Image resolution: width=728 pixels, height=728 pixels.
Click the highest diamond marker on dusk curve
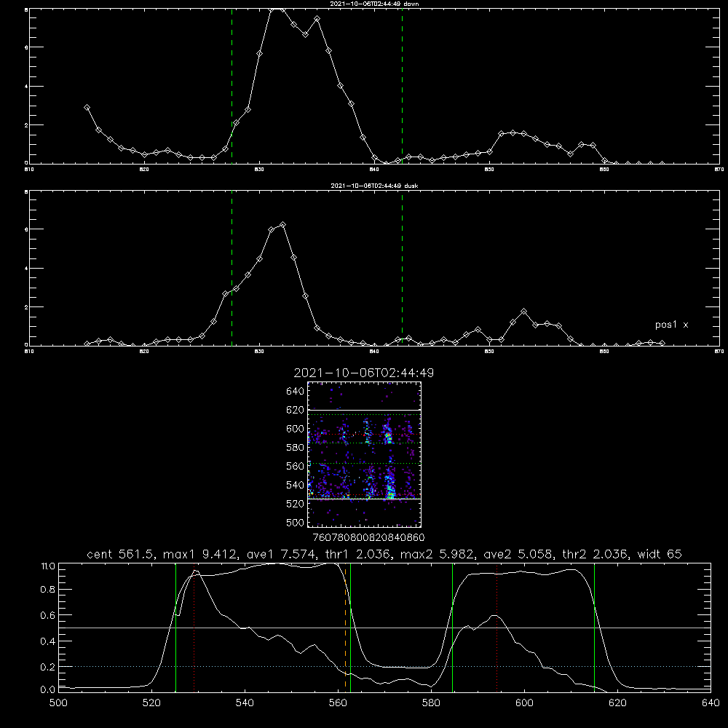pos(282,225)
